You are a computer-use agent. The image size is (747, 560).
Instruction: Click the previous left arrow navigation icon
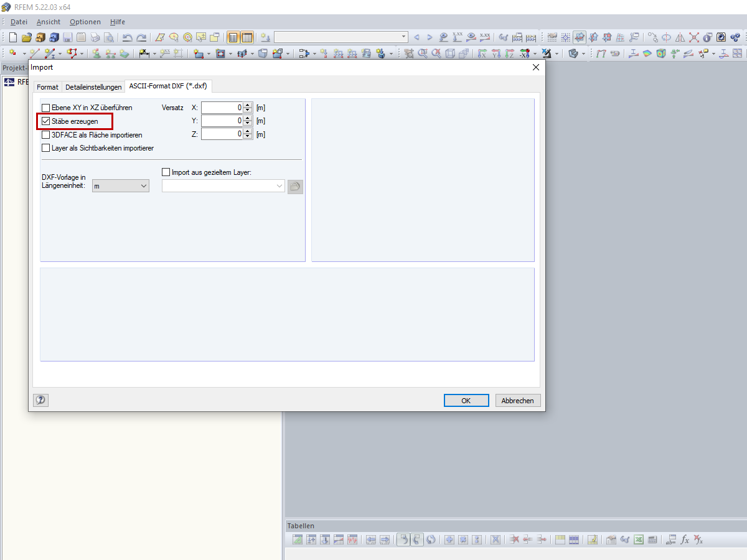(417, 37)
